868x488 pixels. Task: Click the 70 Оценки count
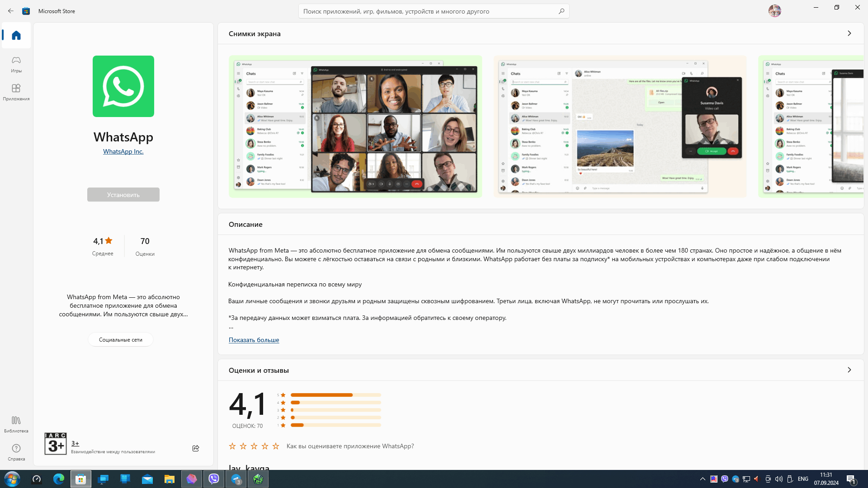[x=145, y=246]
